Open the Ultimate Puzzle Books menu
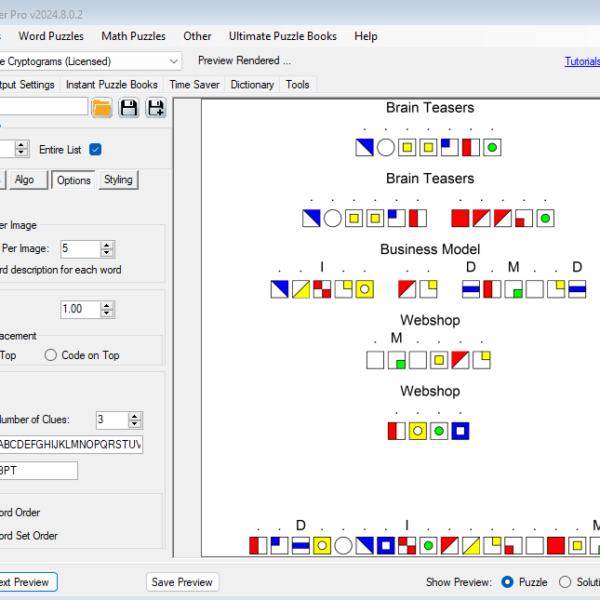 coord(283,36)
